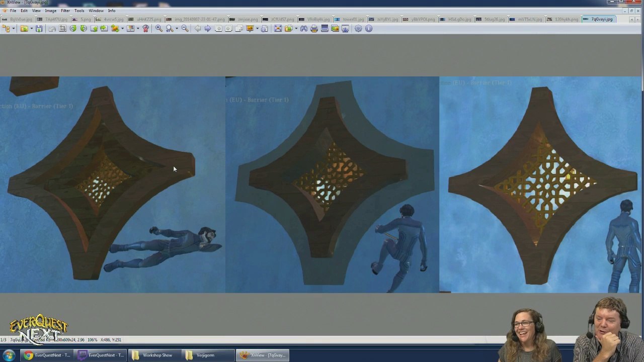Open the Info menu
The width and height of the screenshot is (644, 362).
112,11
